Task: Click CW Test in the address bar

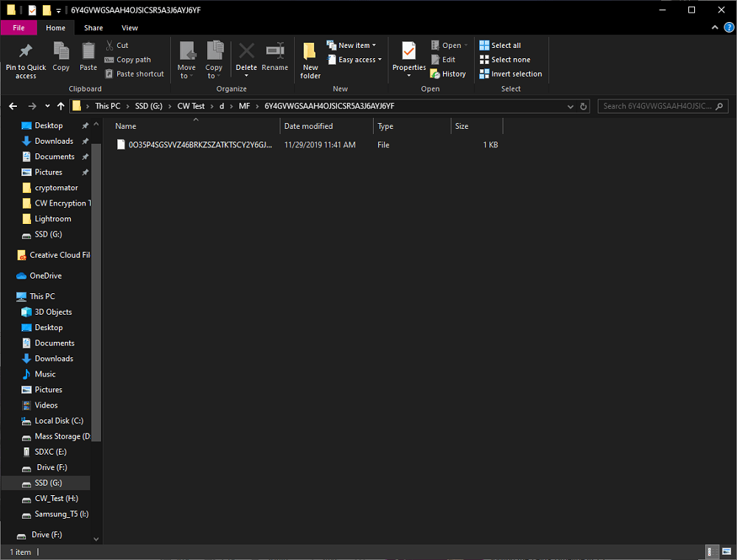Action: point(191,106)
